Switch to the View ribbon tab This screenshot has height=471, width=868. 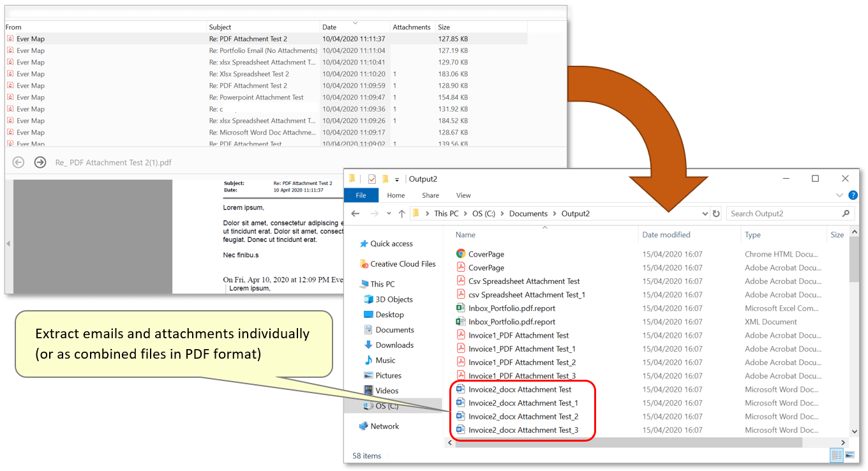pyautogui.click(x=463, y=195)
